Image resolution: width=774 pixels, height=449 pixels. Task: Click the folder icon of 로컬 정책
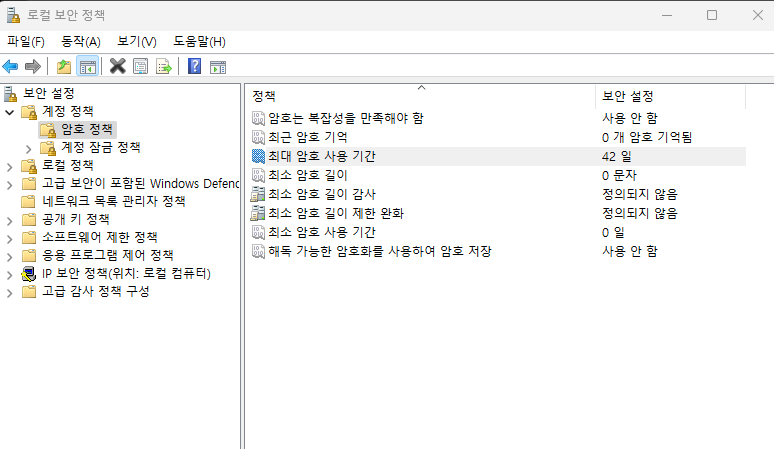[29, 165]
